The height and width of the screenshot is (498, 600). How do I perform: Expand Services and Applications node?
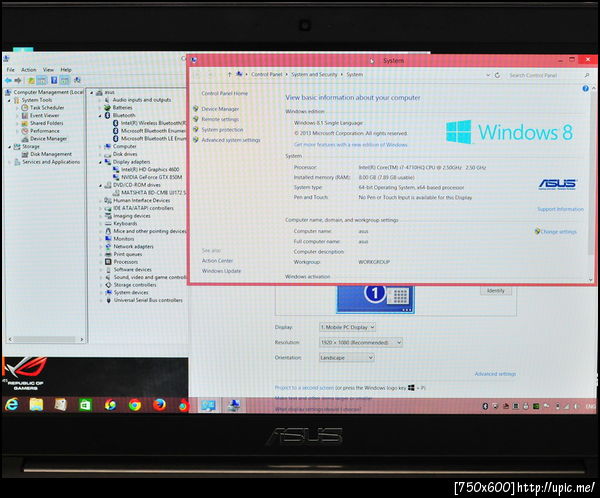(x=10, y=162)
